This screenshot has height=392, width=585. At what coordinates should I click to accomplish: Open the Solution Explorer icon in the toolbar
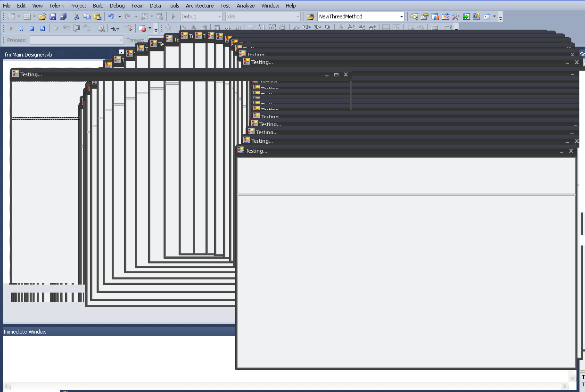point(414,16)
